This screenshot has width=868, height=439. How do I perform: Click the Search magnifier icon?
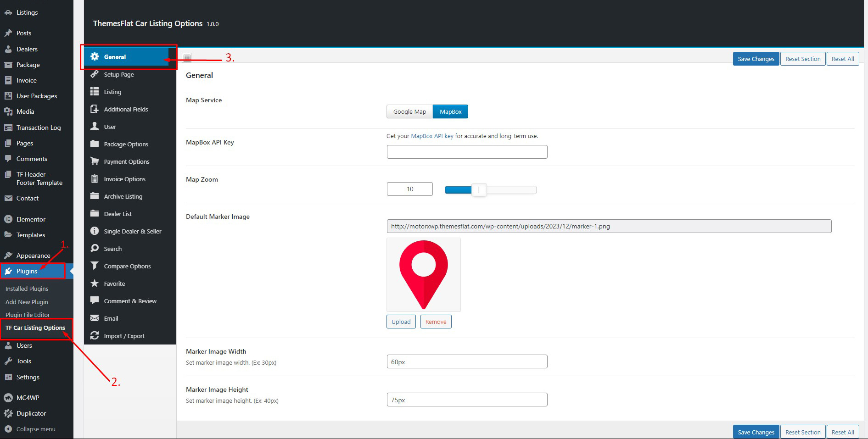(95, 248)
